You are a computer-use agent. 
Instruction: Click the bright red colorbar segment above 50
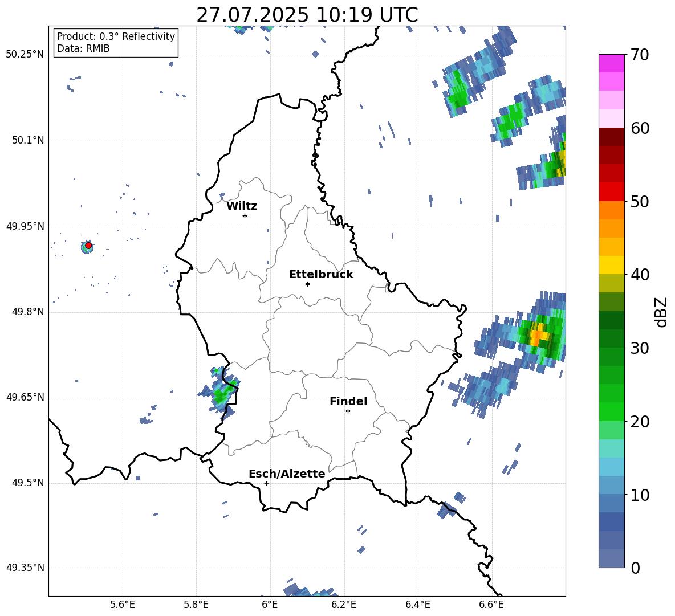coord(611,192)
